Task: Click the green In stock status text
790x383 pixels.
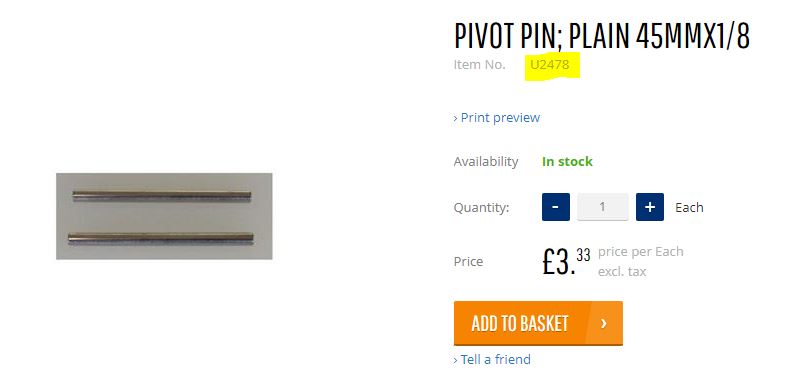Action: pos(567,162)
